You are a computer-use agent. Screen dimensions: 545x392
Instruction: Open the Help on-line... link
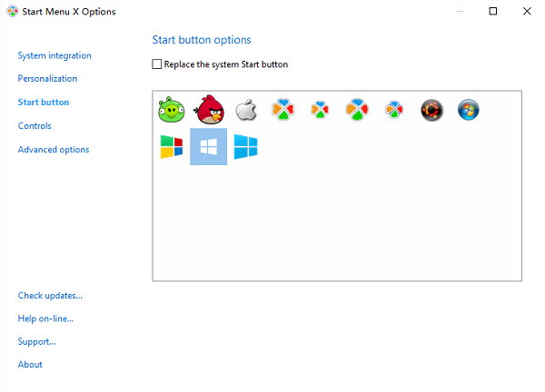[x=45, y=318]
